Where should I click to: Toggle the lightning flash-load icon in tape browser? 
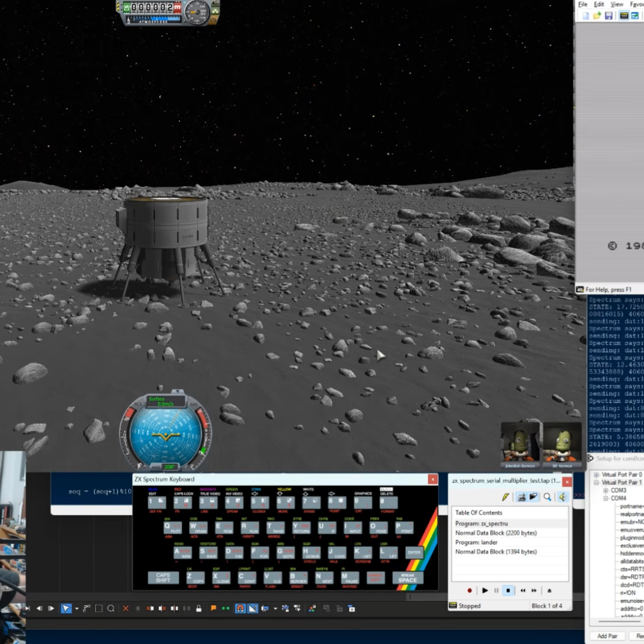(x=505, y=497)
